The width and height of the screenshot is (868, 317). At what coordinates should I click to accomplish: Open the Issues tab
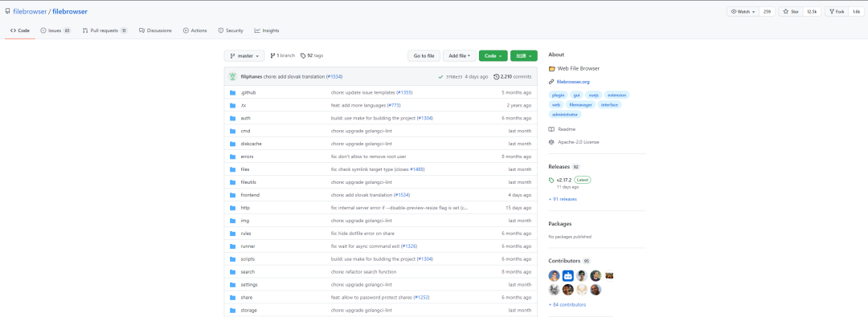[x=56, y=31]
